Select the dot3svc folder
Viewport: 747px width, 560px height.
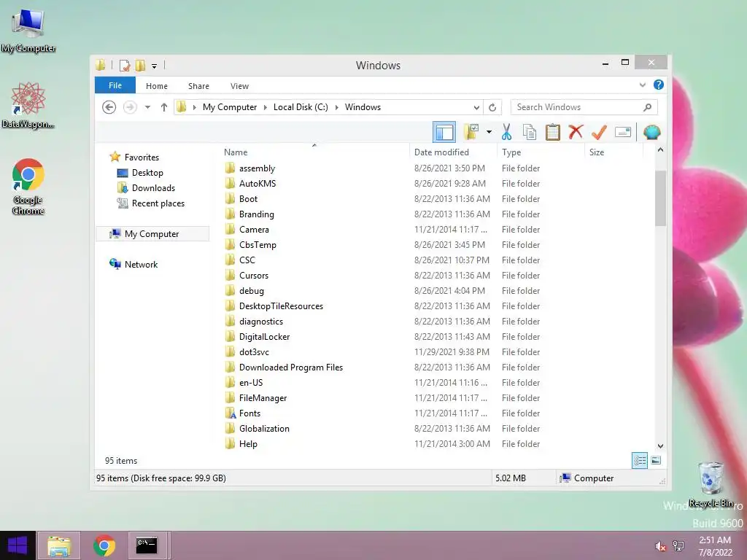click(254, 352)
